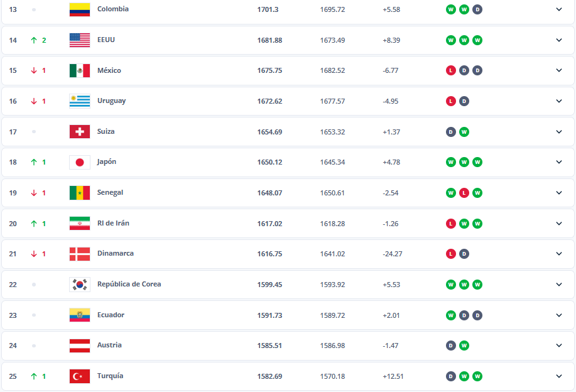Open the Uruguay team link
576x392 pixels.
(x=111, y=101)
